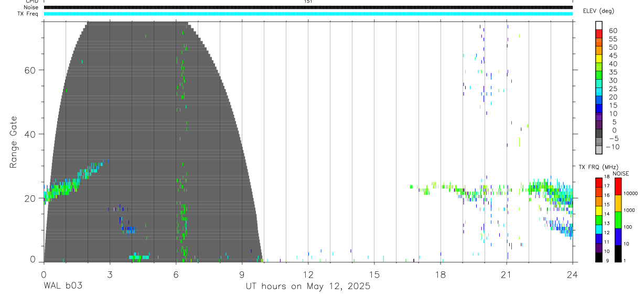644x297 pixels.
Task: Click the "Range Gate" y-axis title
Action: click(x=14, y=143)
